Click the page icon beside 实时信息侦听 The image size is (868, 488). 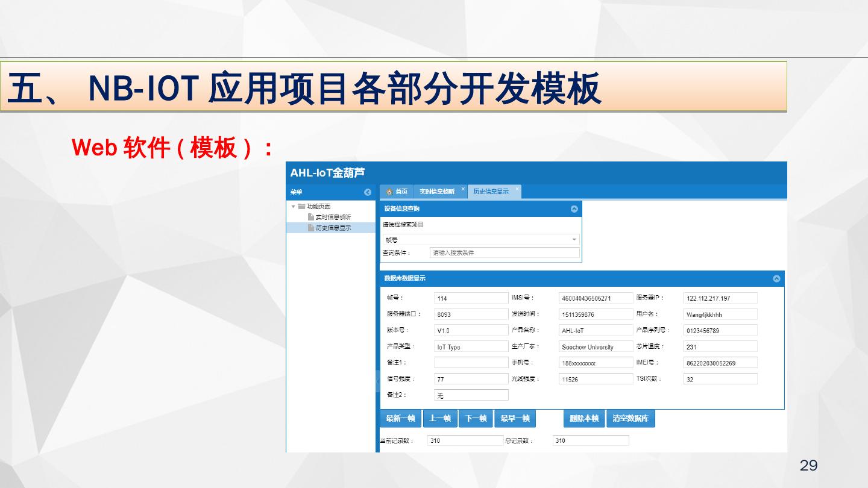[x=311, y=217]
